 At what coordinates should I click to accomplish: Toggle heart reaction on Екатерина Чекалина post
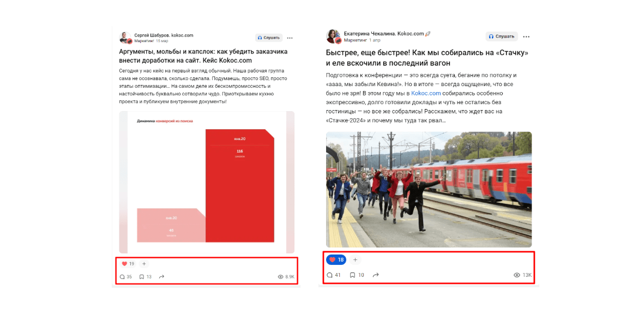click(336, 260)
